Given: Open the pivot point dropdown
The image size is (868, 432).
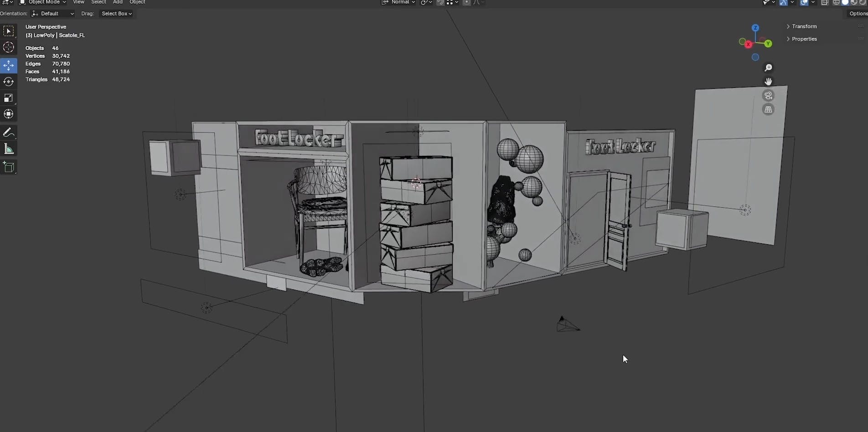Looking at the screenshot, I should pos(426,2).
